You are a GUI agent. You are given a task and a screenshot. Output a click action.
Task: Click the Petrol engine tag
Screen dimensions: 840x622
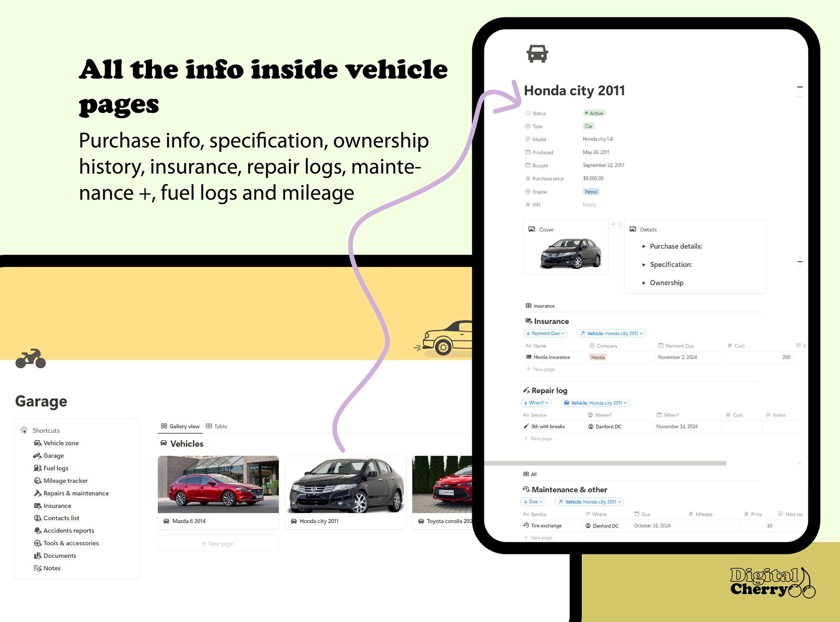coord(591,192)
